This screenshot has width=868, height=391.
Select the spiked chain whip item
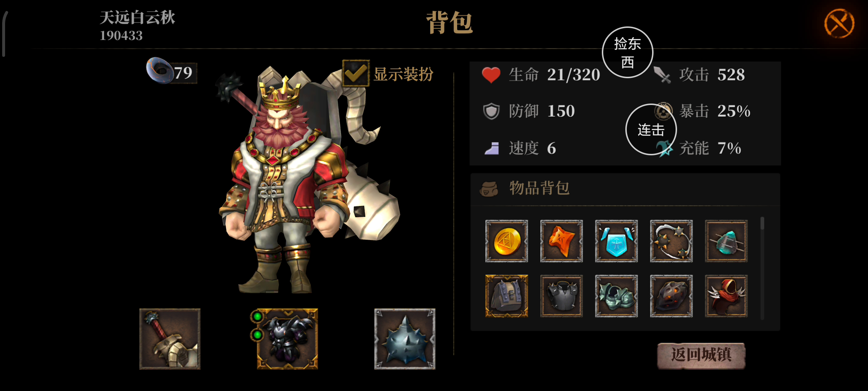(x=671, y=241)
